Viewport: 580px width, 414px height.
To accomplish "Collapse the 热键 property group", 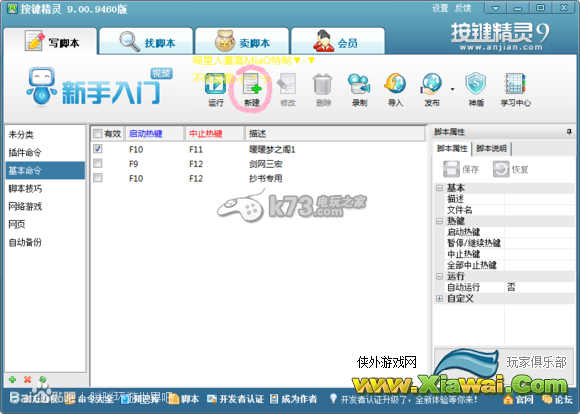I will (439, 221).
